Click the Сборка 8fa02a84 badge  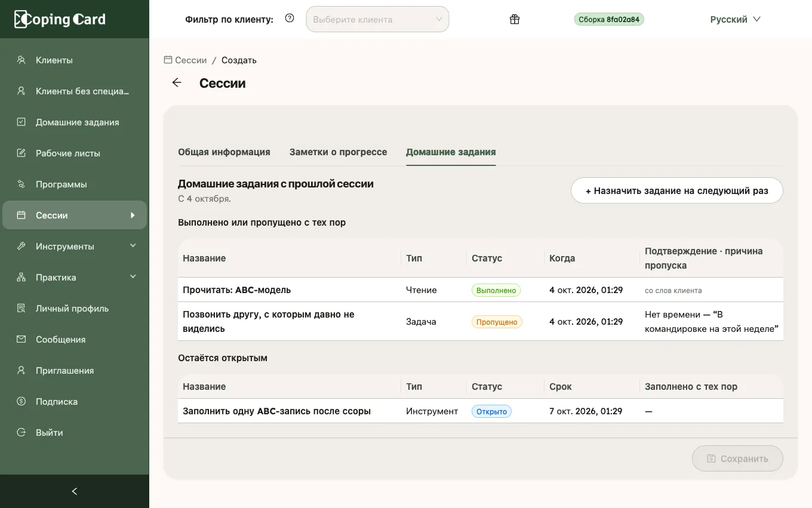click(609, 19)
